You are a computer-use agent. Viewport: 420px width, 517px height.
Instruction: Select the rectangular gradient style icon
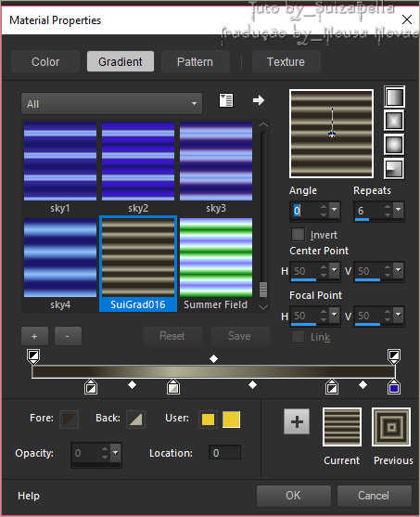point(394,121)
